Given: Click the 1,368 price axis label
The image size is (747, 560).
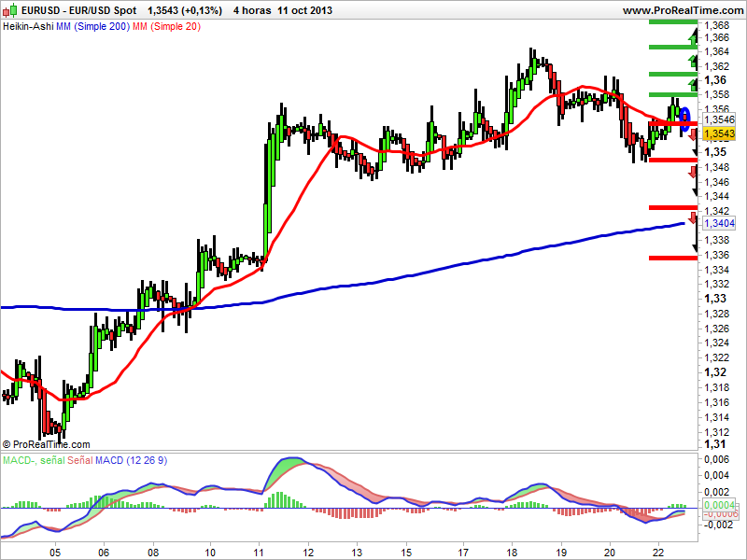Looking at the screenshot, I should tap(717, 25).
